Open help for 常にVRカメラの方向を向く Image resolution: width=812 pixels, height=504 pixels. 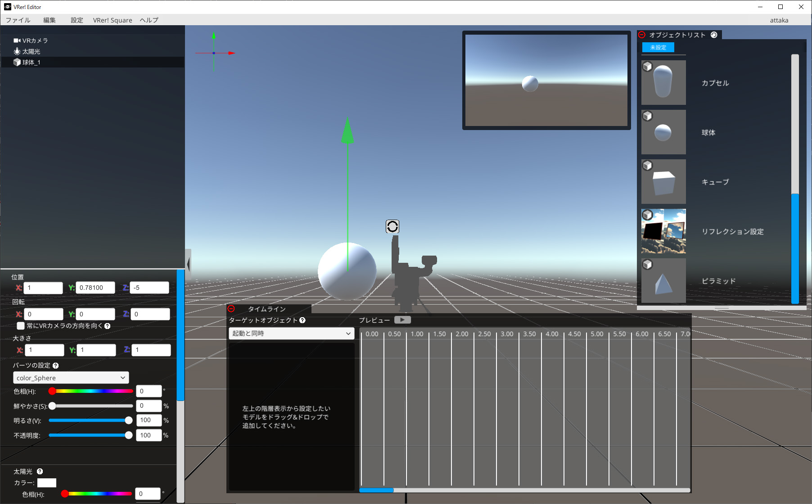coord(108,326)
